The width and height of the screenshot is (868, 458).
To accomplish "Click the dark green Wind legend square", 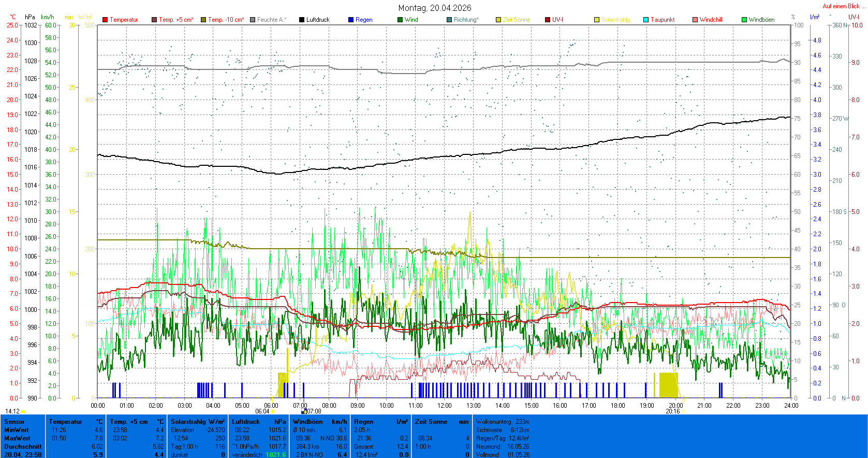I will click(400, 20).
